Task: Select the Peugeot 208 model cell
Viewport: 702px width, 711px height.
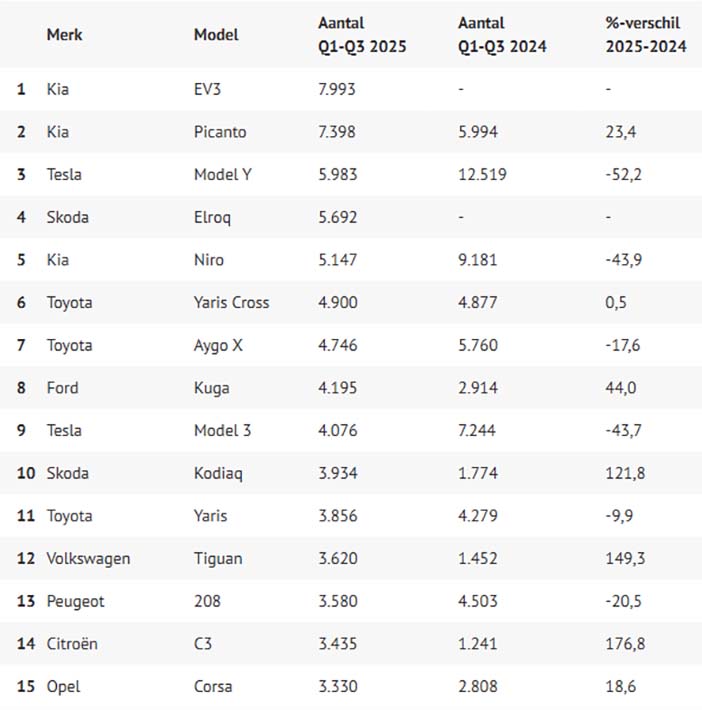Action: [x=207, y=601]
